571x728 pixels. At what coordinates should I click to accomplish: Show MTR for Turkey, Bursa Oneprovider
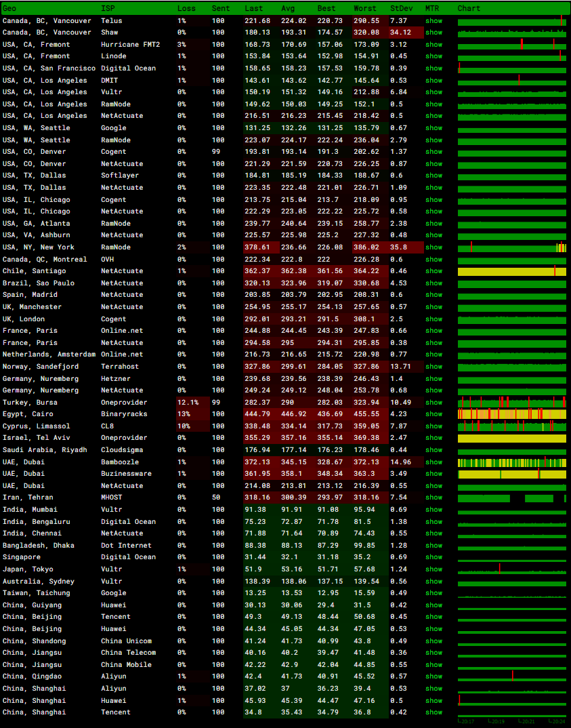point(433,403)
